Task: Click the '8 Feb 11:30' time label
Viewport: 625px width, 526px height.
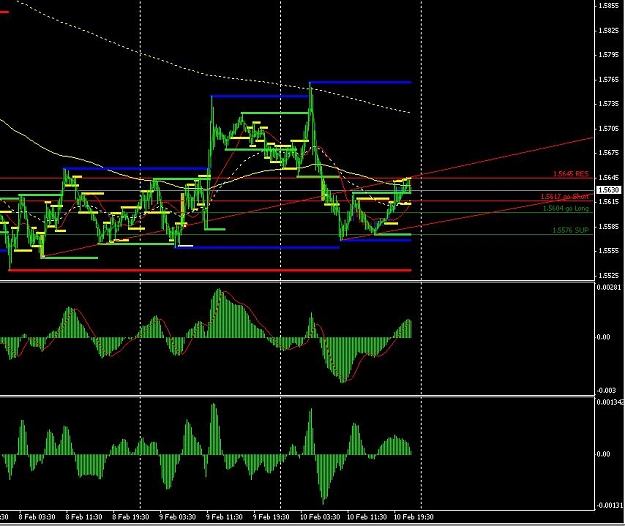Action: coord(84,517)
